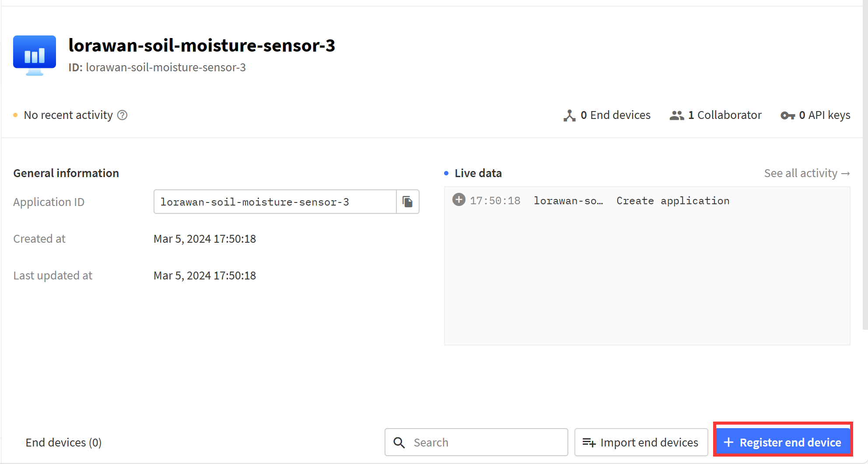This screenshot has width=868, height=464.
Task: Click the Application ID text field
Action: pyautogui.click(x=275, y=202)
